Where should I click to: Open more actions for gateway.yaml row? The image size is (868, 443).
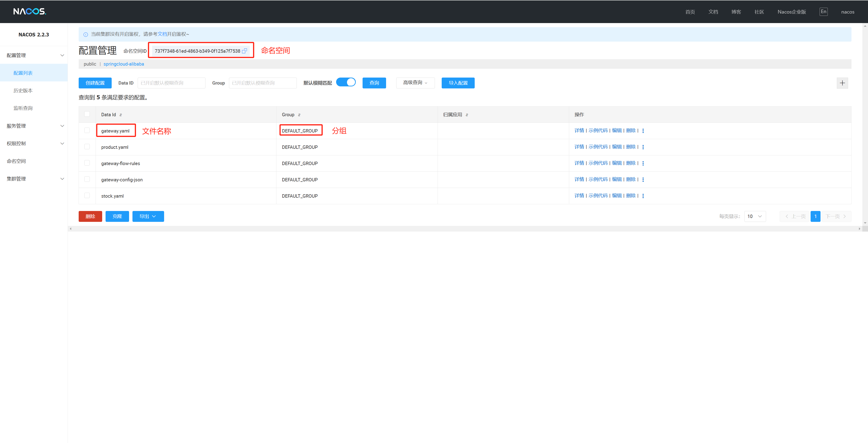(x=643, y=131)
